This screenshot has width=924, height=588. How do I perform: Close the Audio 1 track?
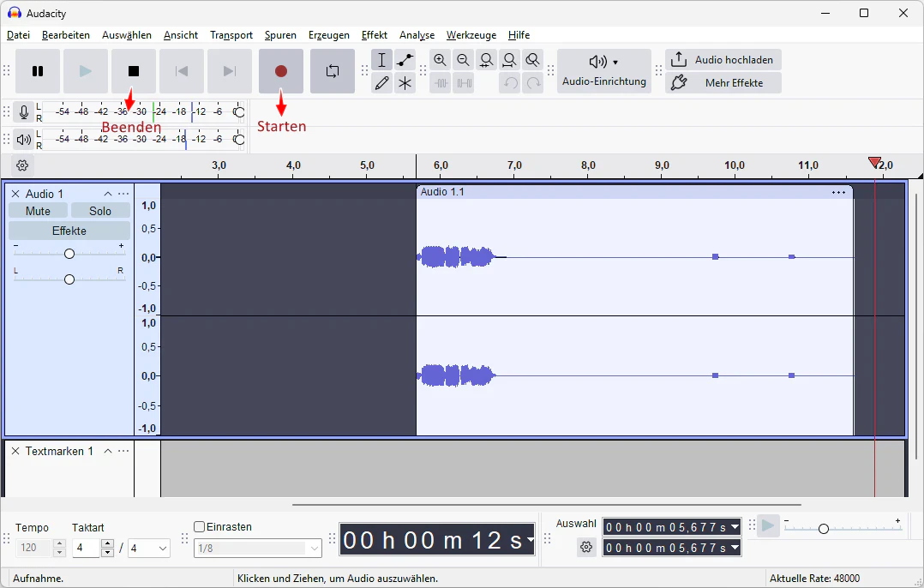coord(16,194)
